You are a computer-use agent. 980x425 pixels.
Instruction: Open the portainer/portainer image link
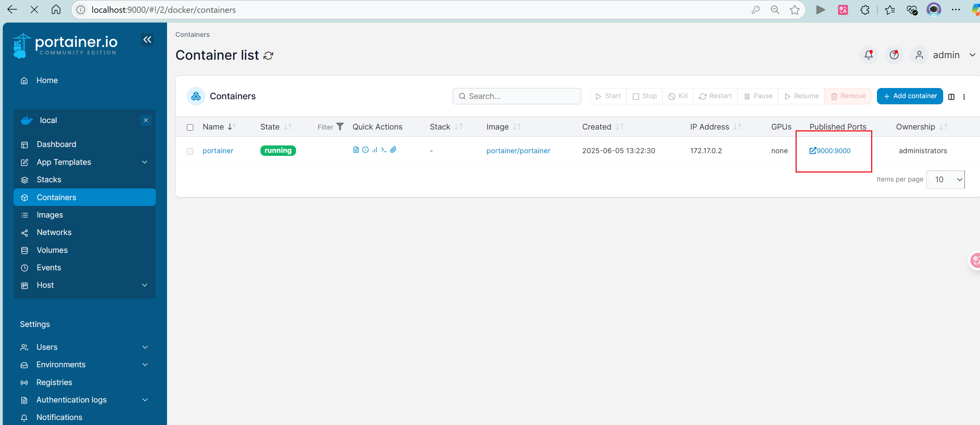[x=518, y=151]
